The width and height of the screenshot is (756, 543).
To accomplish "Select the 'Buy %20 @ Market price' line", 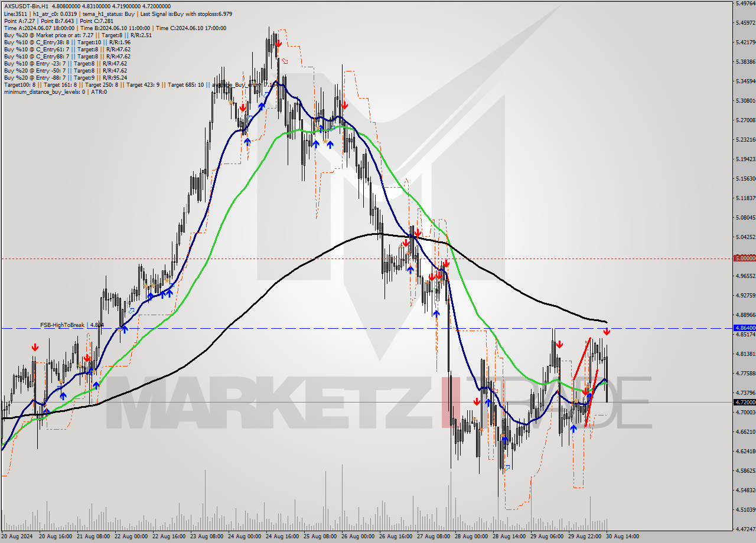I will click(77, 35).
